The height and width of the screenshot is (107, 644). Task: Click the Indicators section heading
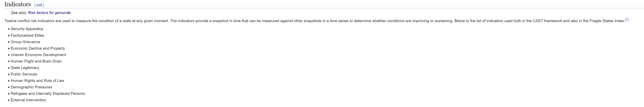point(18,4)
